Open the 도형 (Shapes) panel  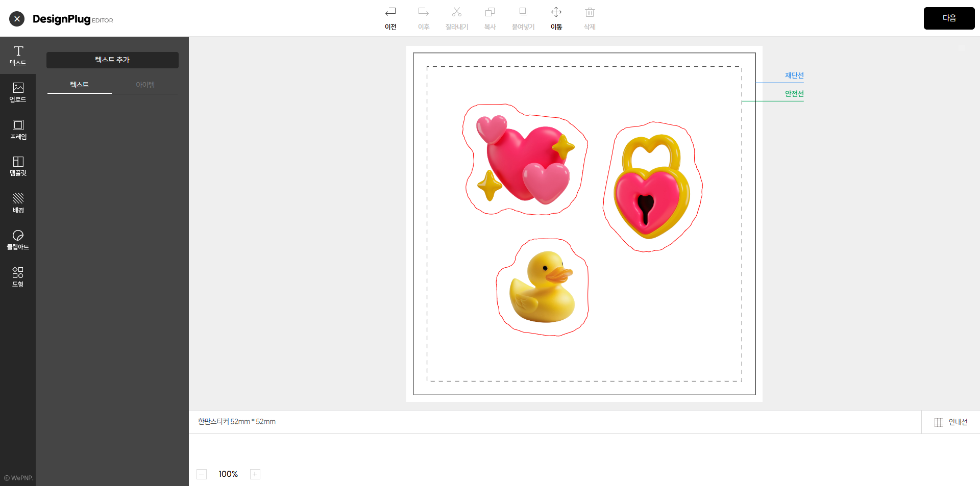[18, 277]
